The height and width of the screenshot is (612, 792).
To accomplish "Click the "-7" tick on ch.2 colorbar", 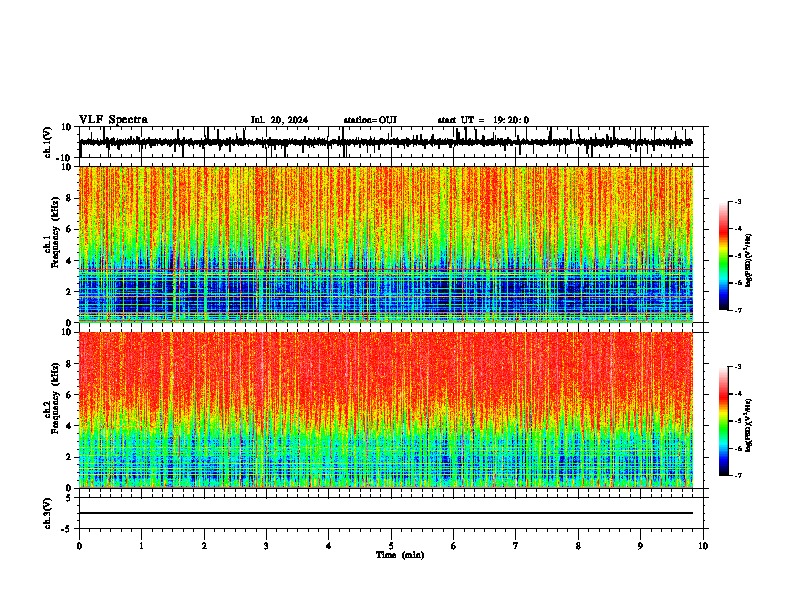I will [738, 476].
